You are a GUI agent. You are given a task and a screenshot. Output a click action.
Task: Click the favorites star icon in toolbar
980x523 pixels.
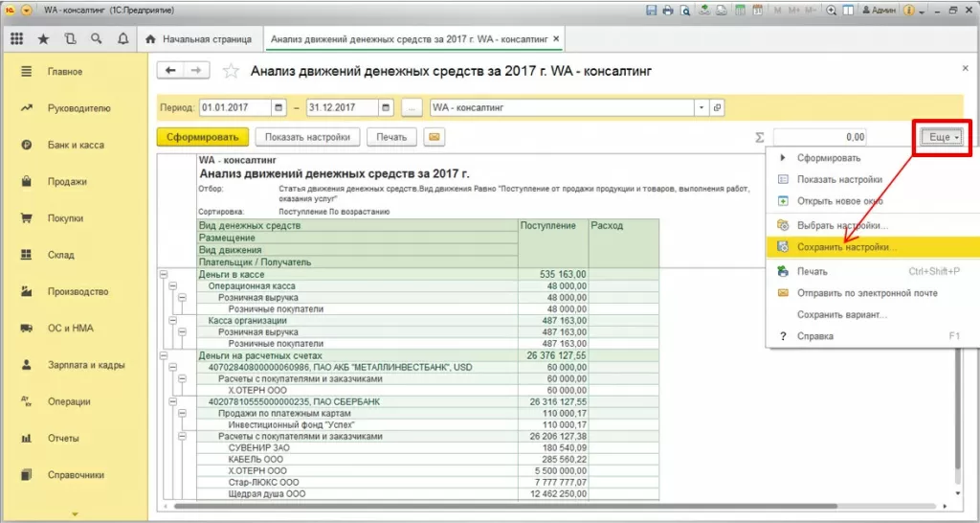pos(43,39)
